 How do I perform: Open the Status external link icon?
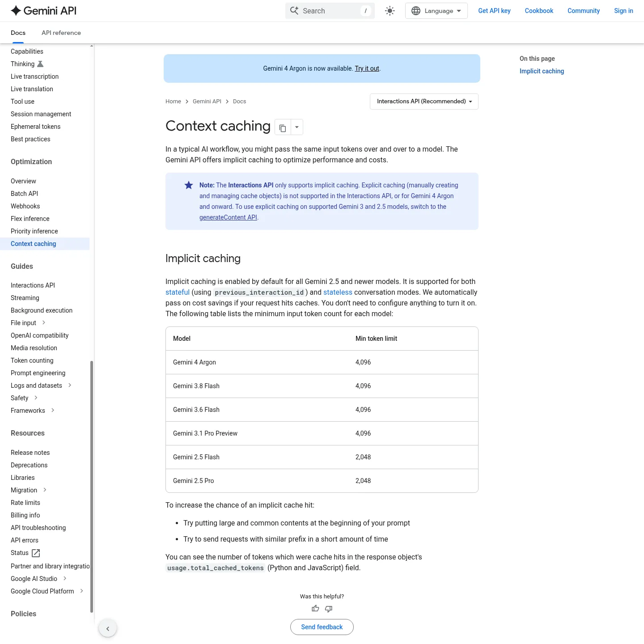click(x=36, y=553)
